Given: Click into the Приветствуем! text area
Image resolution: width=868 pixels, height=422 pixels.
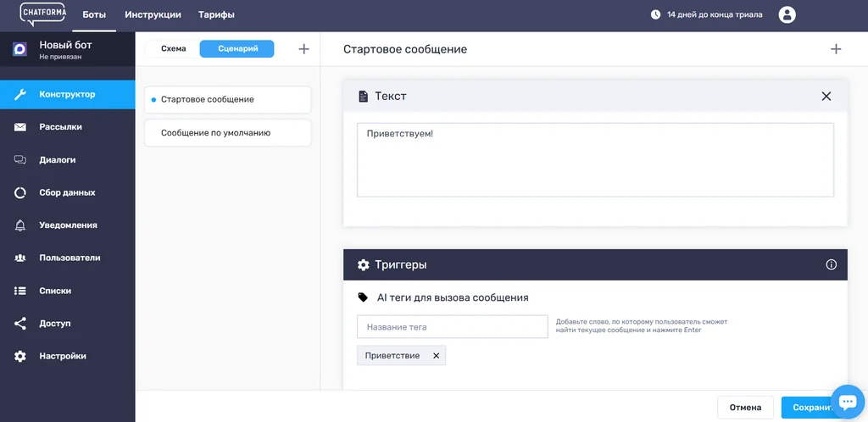Looking at the screenshot, I should [595, 160].
